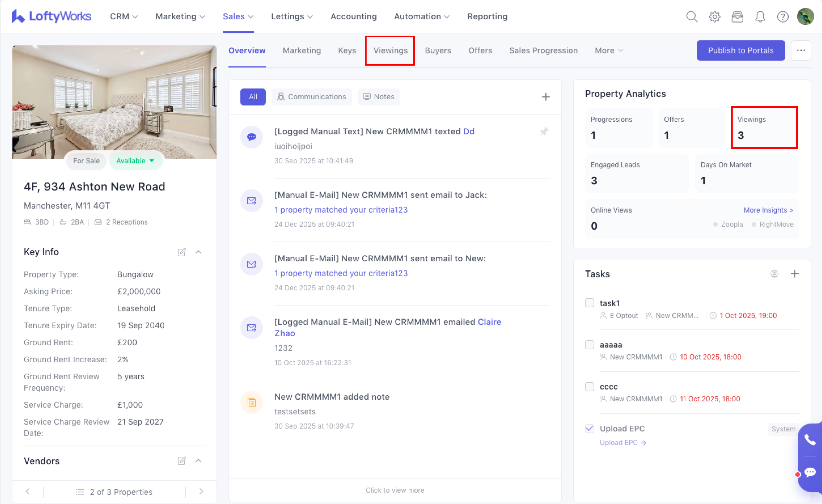Open Tasks settings gear icon
This screenshot has width=822, height=504.
pyautogui.click(x=774, y=274)
